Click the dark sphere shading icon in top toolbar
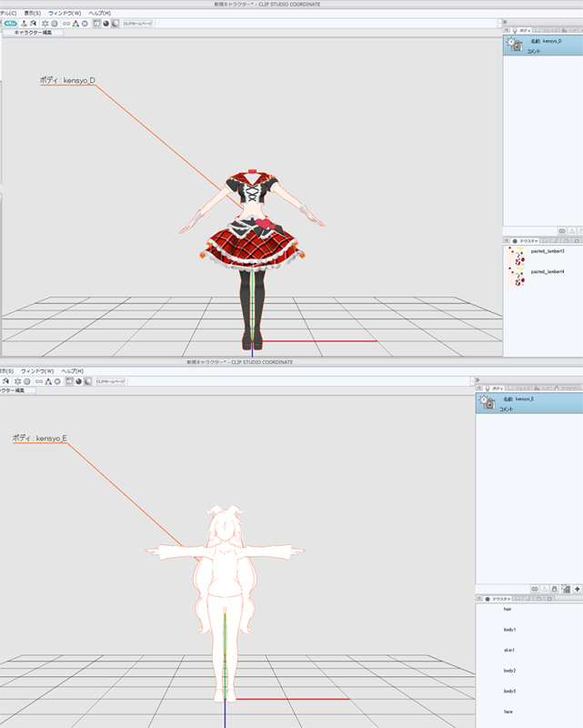The width and height of the screenshot is (583, 728). point(106,23)
